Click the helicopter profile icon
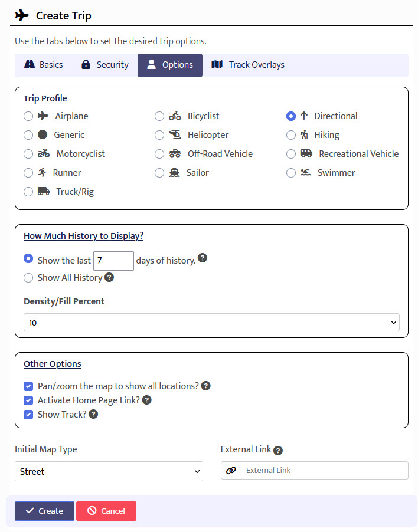Image resolution: width=418 pixels, height=532 pixels. 175,135
